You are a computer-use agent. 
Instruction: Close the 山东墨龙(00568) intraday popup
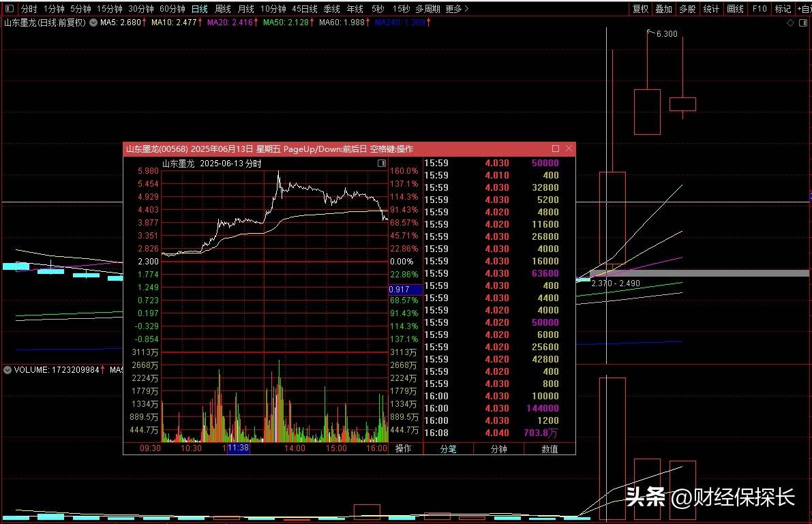click(x=569, y=149)
